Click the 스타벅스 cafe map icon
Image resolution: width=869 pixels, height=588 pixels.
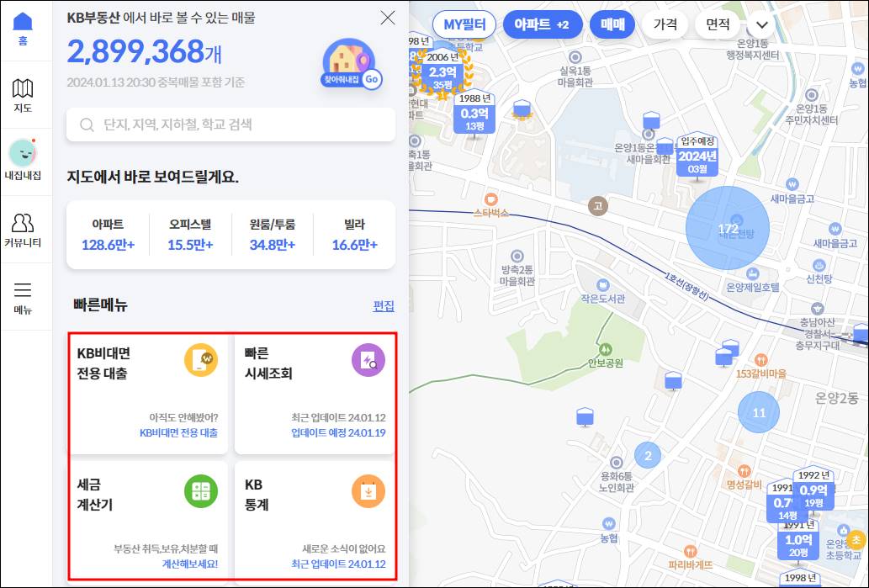(x=490, y=199)
